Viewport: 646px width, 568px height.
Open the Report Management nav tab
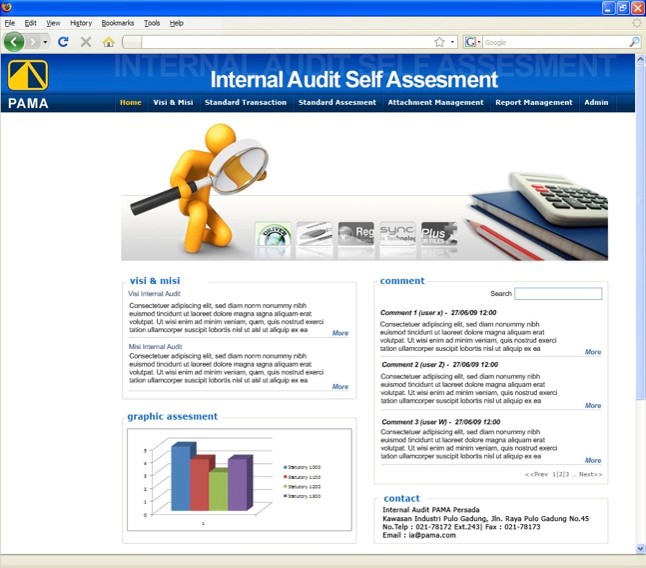(533, 102)
